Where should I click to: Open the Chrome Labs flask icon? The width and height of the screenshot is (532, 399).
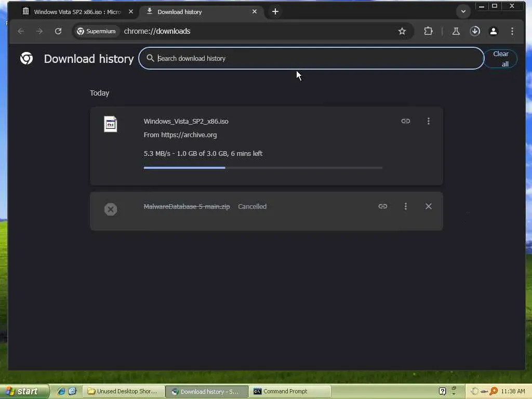coord(456,31)
